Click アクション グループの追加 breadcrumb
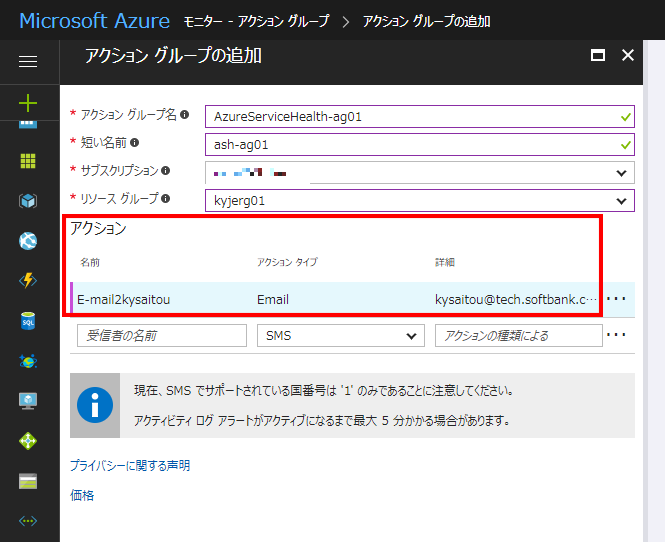Image resolution: width=665 pixels, height=542 pixels. (x=426, y=21)
